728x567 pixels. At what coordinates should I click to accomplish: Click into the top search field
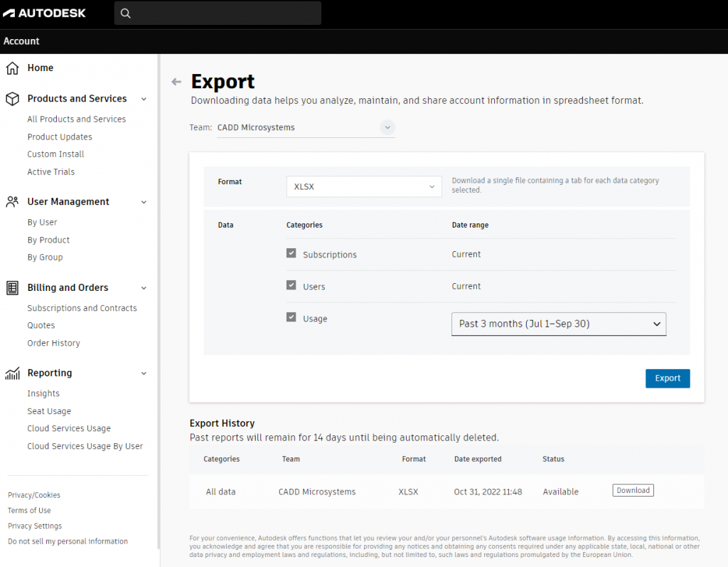pos(218,13)
